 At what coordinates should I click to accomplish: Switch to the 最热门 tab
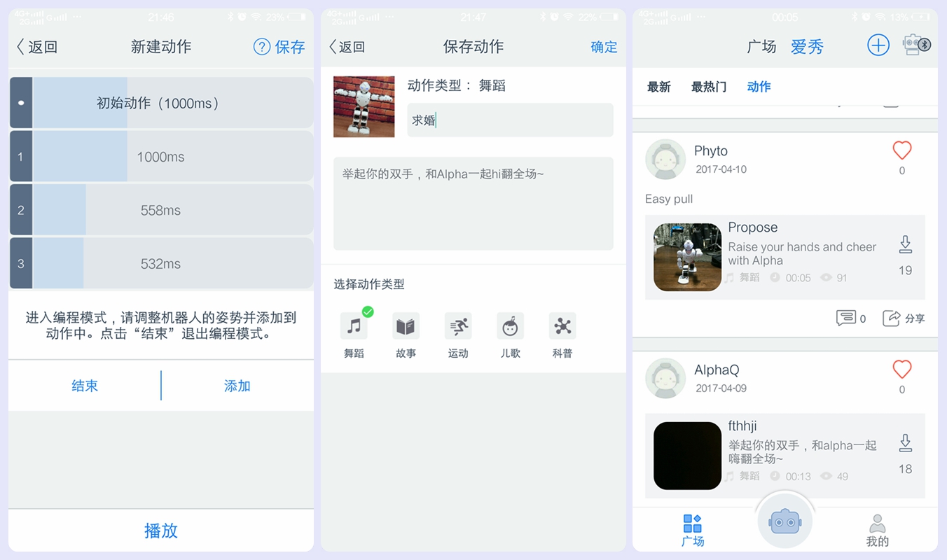click(708, 87)
